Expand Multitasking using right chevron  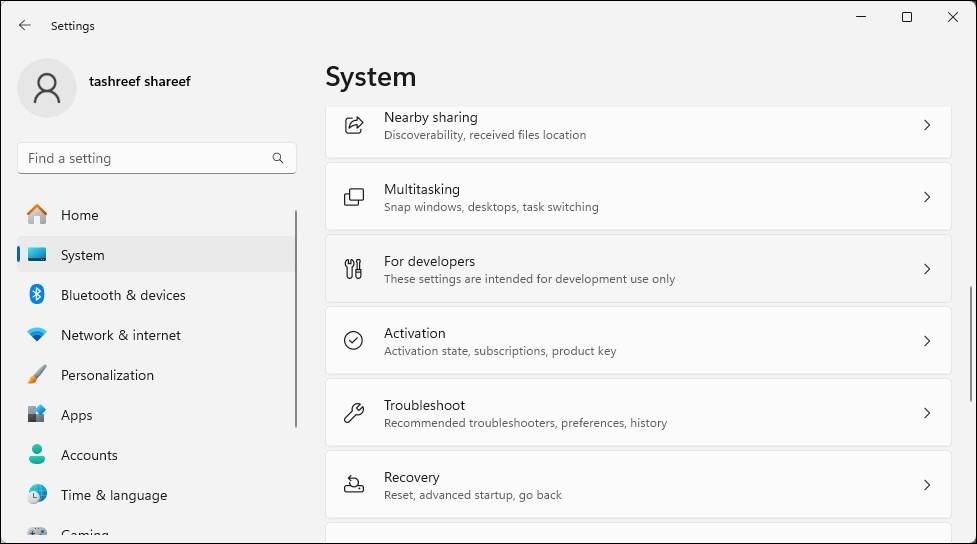click(x=927, y=197)
